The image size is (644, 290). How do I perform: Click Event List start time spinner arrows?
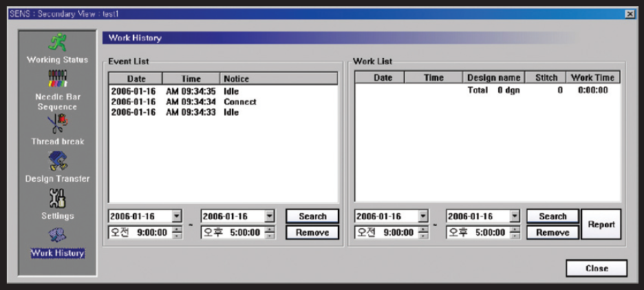pos(177,233)
